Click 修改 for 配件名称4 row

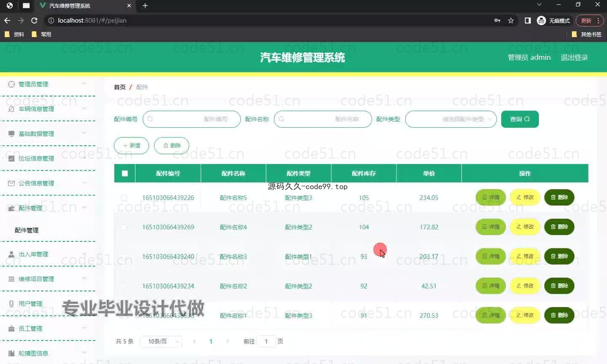525,227
